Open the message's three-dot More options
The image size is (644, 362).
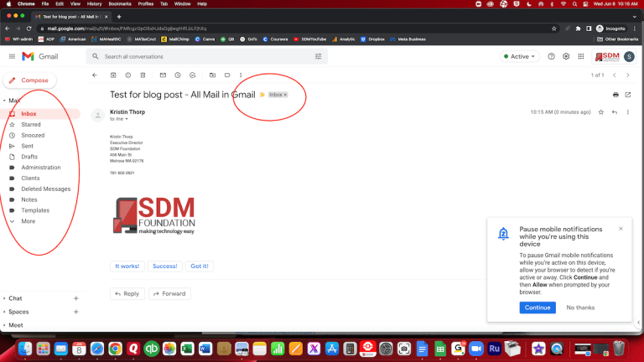(627, 112)
